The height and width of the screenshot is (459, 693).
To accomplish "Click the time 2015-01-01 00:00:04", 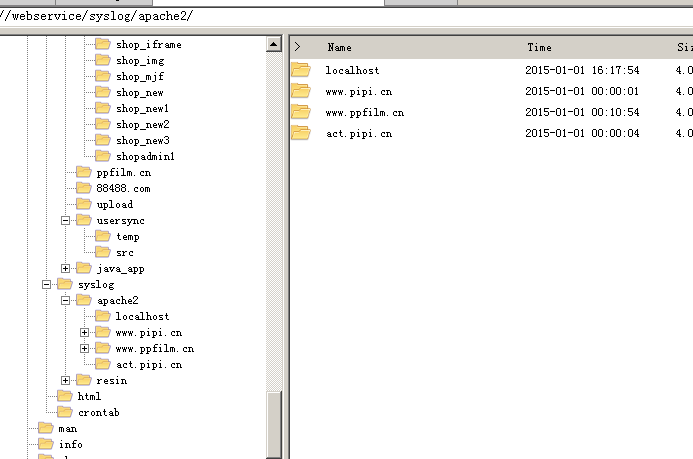I will click(x=582, y=133).
